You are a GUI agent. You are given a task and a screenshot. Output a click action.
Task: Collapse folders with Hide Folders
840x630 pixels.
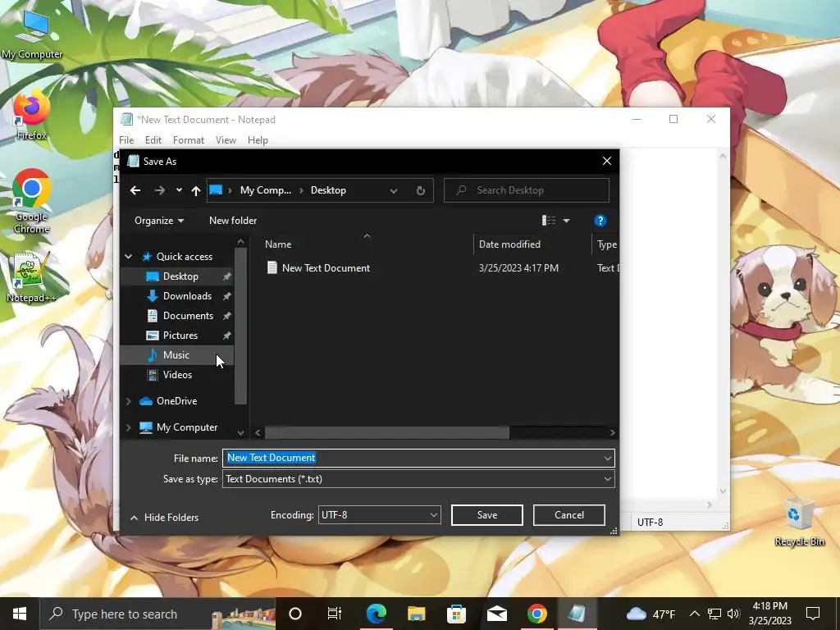click(164, 518)
